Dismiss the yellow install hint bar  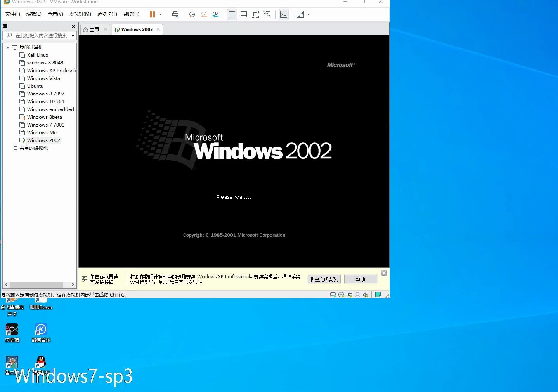(384, 273)
